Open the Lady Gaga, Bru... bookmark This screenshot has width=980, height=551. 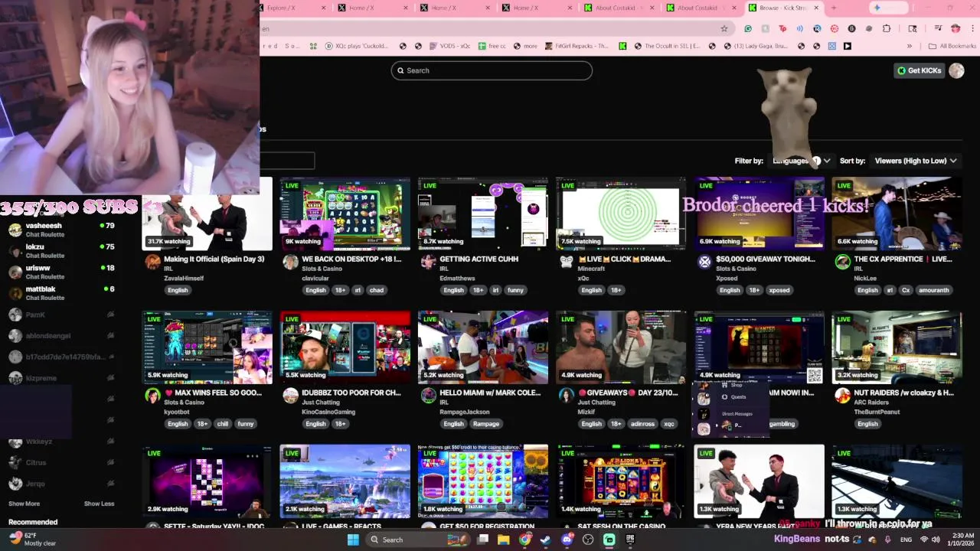click(754, 46)
